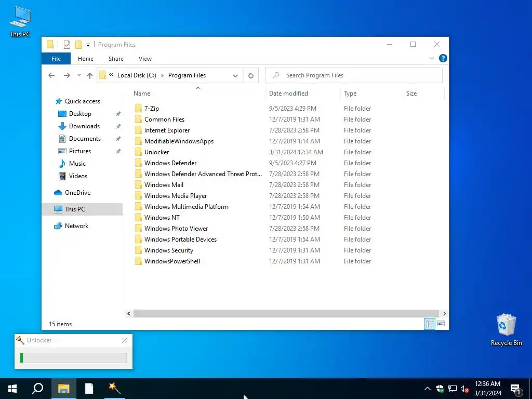The width and height of the screenshot is (532, 399).
Task: Select the Windows Media Player folder
Action: click(176, 196)
